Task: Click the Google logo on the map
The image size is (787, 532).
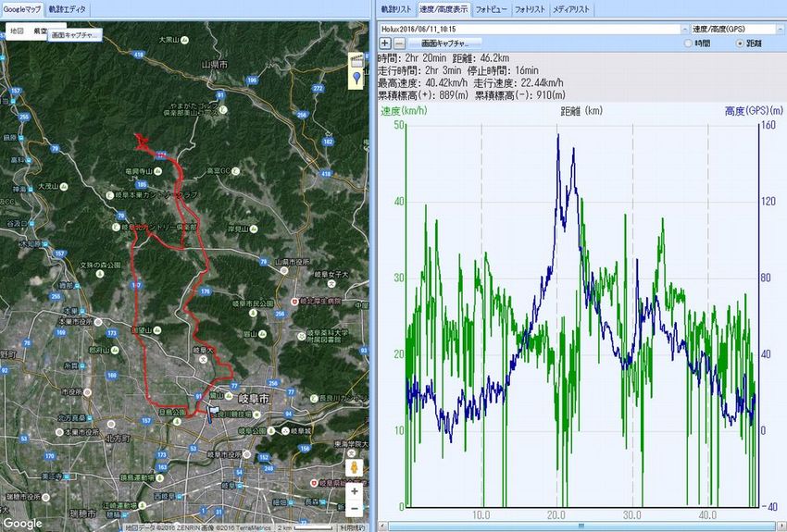Action: 22,523
